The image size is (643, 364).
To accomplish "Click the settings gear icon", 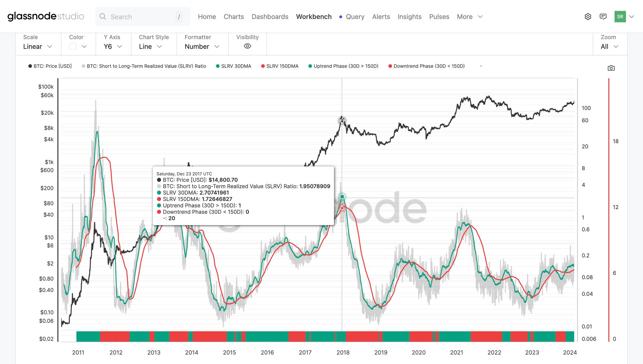I will pyautogui.click(x=588, y=16).
